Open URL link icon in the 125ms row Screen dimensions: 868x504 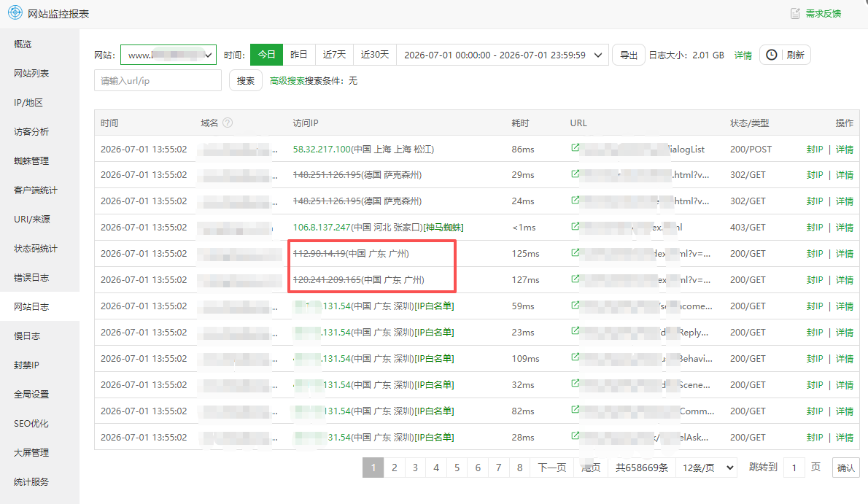(x=576, y=252)
